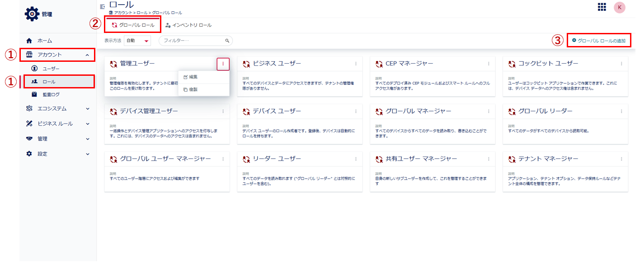
Task: Select 複製 from the context menu
Action: click(193, 90)
